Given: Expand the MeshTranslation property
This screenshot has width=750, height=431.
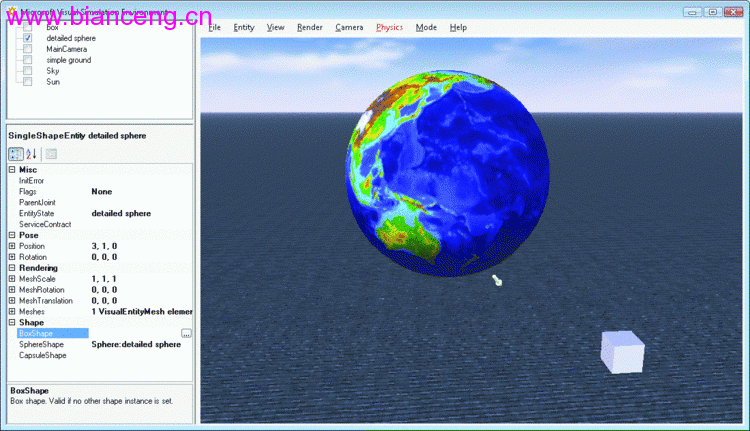Looking at the screenshot, I should 12,300.
